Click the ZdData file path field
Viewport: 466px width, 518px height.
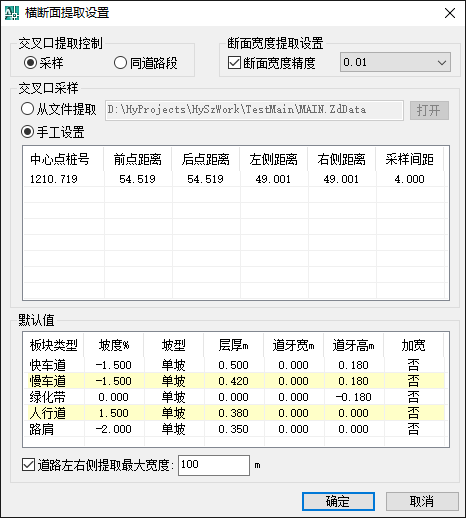tap(254, 110)
